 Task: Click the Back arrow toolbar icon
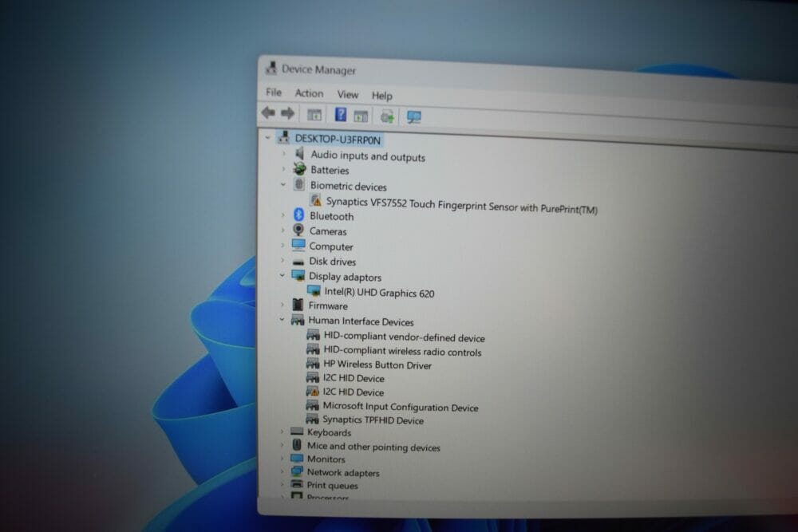pyautogui.click(x=268, y=112)
